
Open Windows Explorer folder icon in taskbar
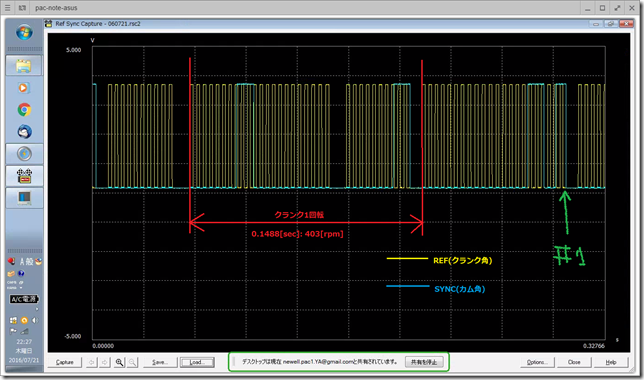click(24, 66)
